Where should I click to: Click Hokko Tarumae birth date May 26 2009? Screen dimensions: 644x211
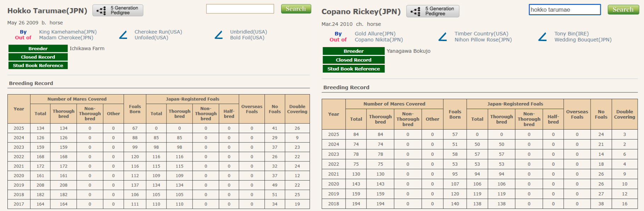coord(23,23)
